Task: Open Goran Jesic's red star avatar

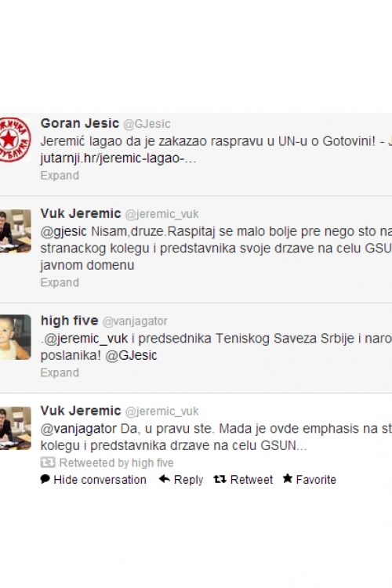Action: [x=15, y=140]
